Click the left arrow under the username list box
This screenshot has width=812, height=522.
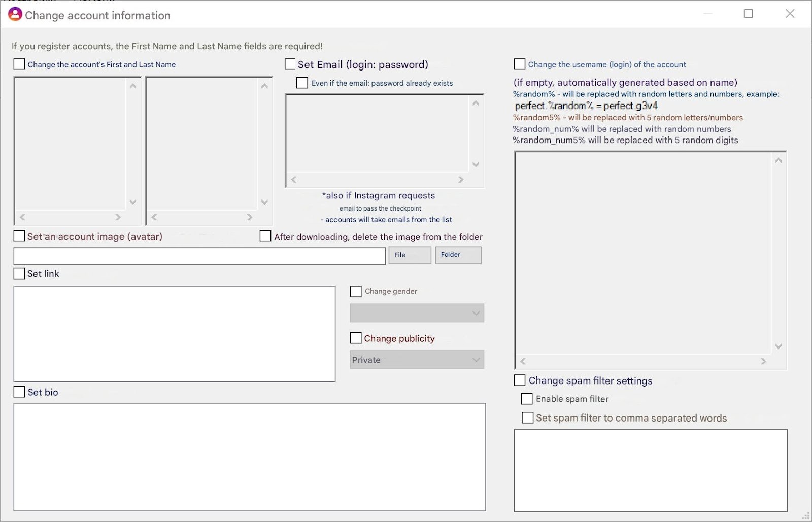523,361
